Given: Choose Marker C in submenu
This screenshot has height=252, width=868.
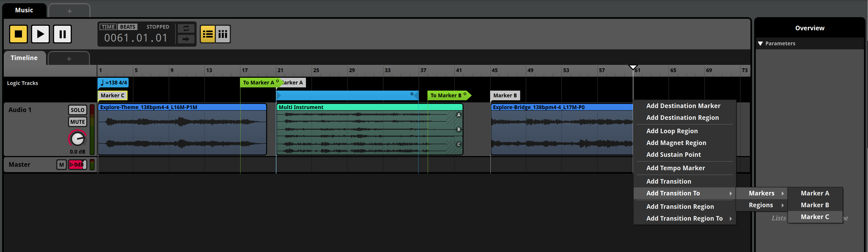Looking at the screenshot, I should click(x=815, y=217).
